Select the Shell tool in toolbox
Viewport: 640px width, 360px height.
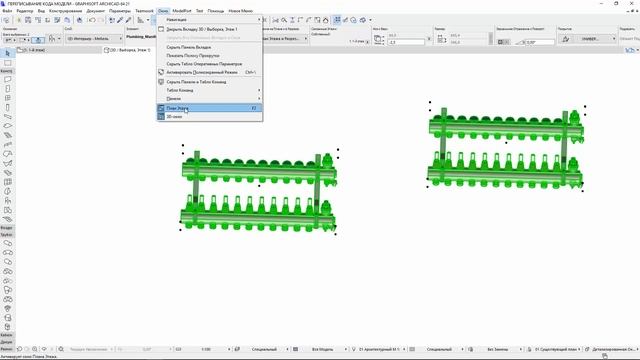[7, 163]
